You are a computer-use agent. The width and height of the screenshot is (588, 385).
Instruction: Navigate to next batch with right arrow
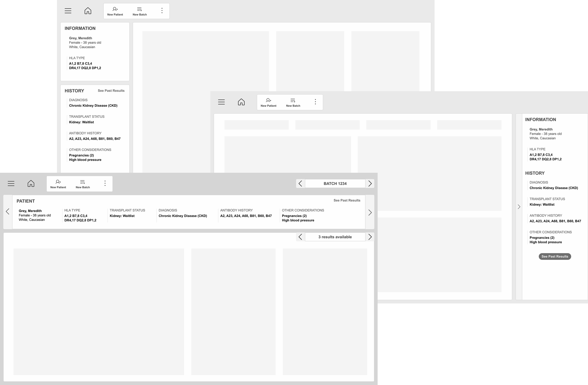pyautogui.click(x=370, y=183)
